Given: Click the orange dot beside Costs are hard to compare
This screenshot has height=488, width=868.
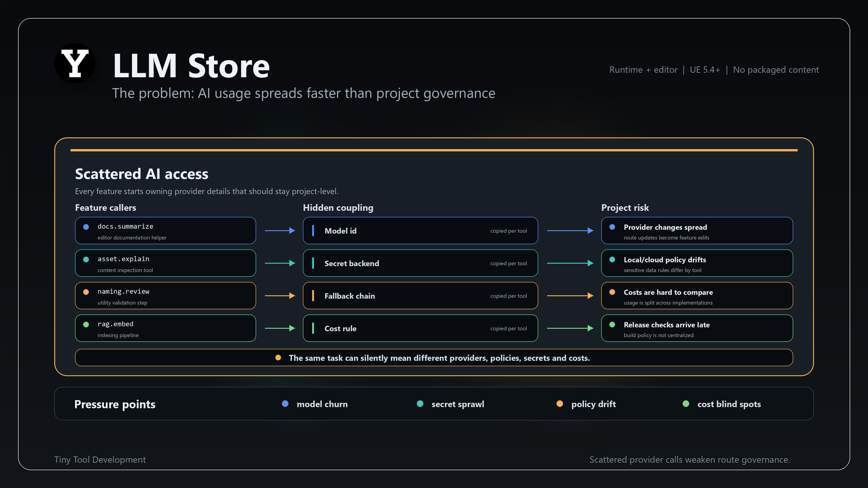Looking at the screenshot, I should point(612,292).
